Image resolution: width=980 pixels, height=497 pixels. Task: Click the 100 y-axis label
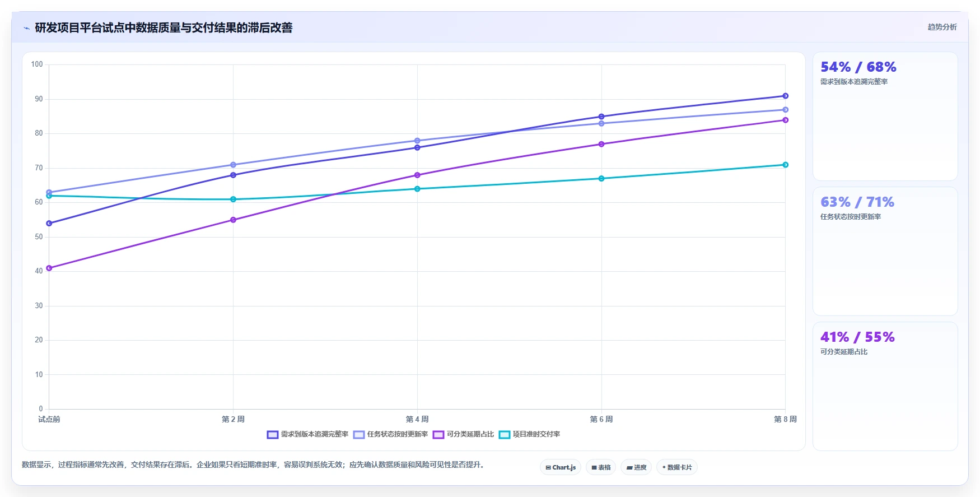pyautogui.click(x=37, y=64)
